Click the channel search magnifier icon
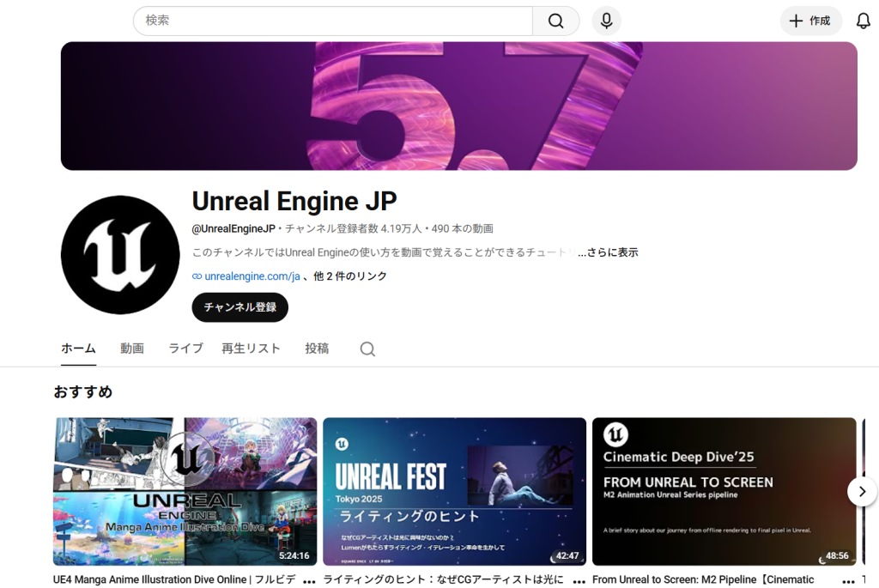 pos(367,349)
